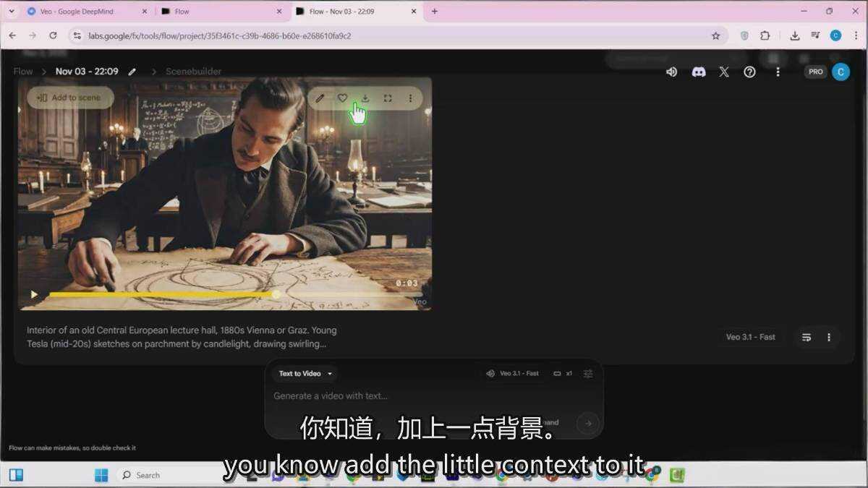Screen dimensions: 868x488
Task: Open the X social icon
Action: click(x=724, y=72)
